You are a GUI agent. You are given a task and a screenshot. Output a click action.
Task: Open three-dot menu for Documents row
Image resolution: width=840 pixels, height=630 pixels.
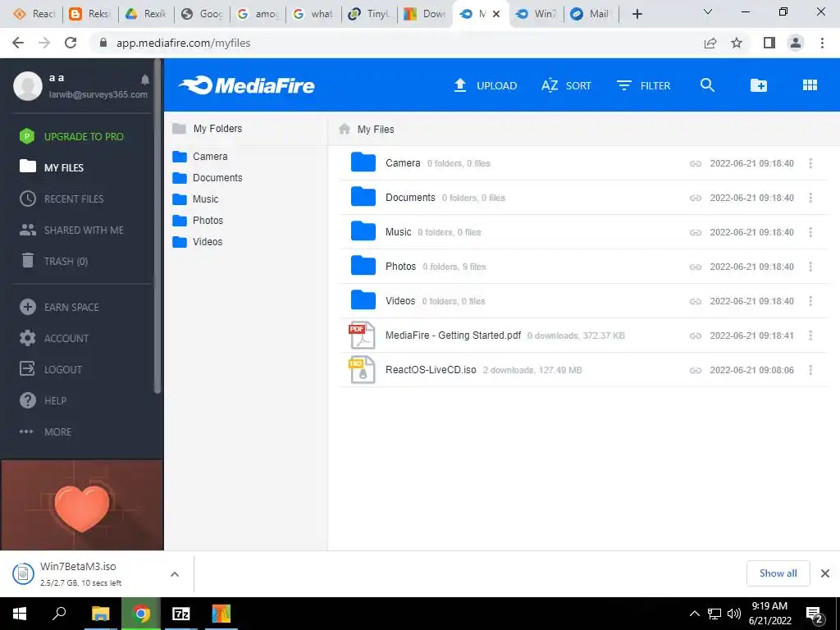(x=810, y=198)
